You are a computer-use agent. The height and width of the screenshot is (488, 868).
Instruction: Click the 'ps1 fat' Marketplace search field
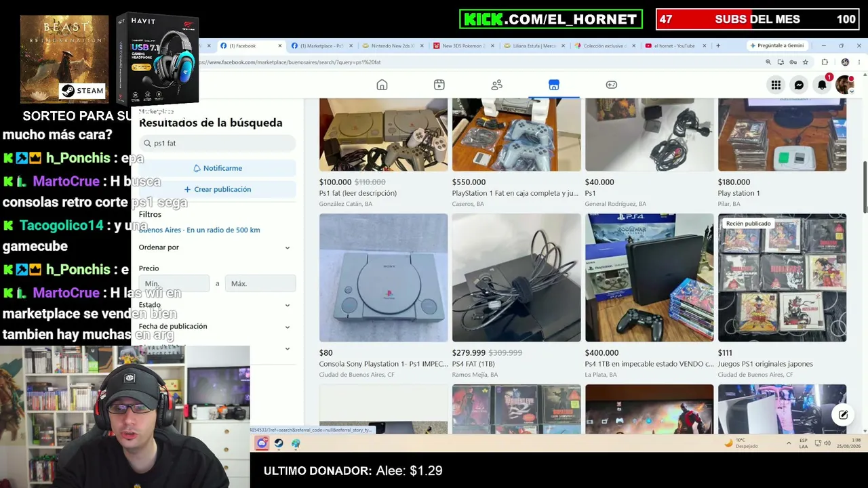217,143
